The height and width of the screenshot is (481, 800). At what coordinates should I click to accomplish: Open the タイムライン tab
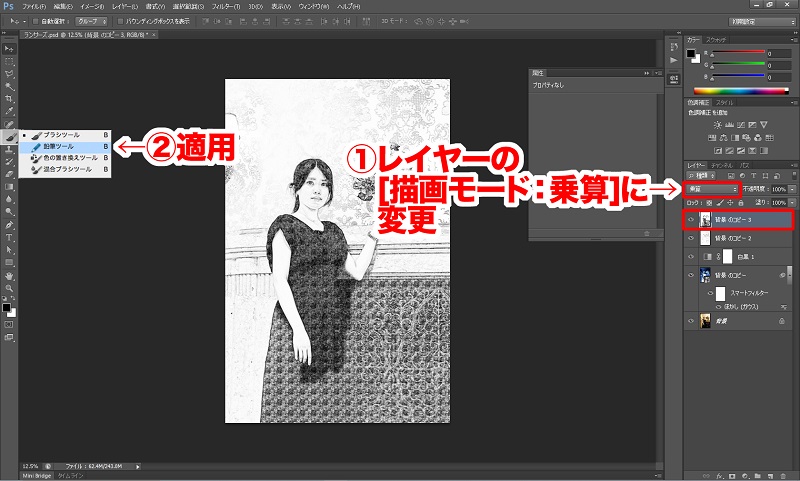[70, 476]
